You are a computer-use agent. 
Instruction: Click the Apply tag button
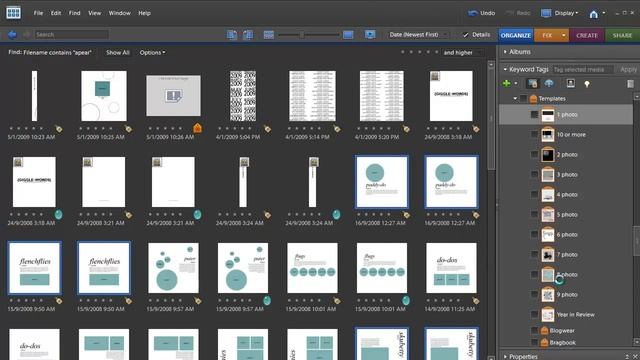(x=628, y=69)
